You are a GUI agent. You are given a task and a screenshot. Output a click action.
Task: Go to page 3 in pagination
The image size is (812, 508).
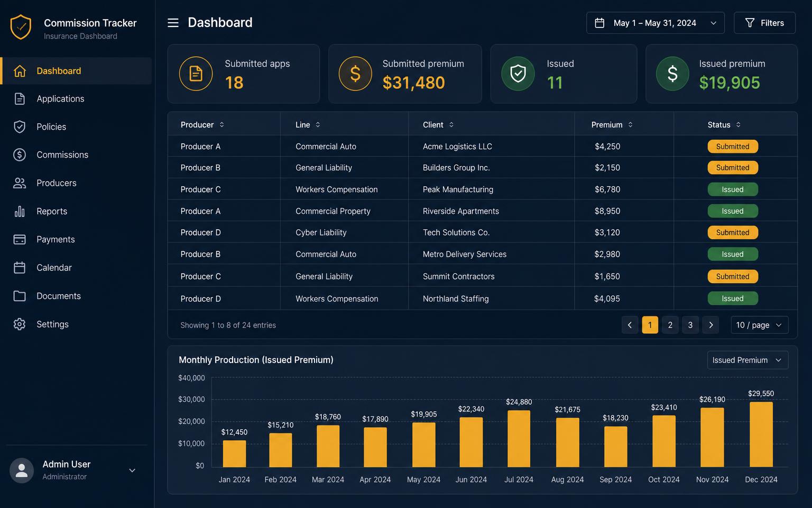coord(690,325)
